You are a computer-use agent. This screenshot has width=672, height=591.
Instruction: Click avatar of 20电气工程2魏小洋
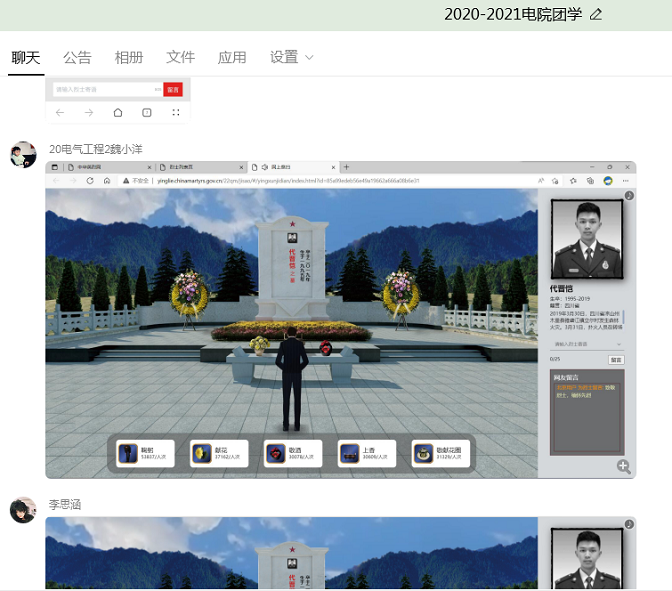click(23, 155)
